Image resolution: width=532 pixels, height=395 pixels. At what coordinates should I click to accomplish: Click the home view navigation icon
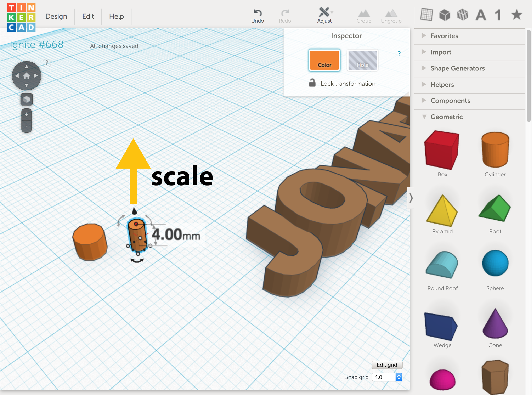[26, 76]
